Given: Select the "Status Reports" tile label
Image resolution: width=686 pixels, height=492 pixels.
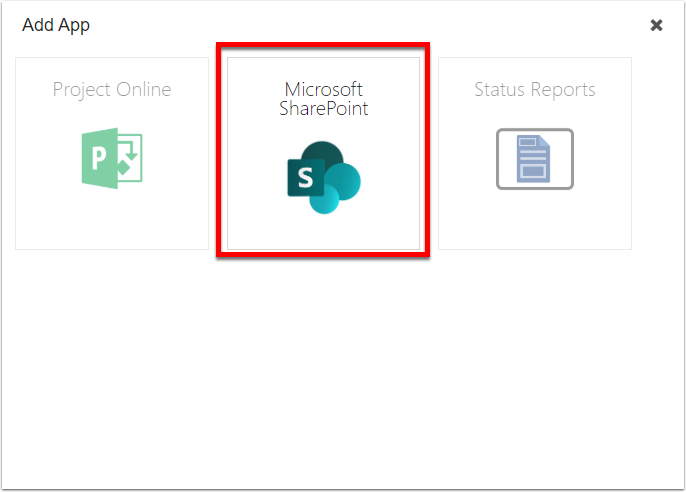Looking at the screenshot, I should 535,90.
